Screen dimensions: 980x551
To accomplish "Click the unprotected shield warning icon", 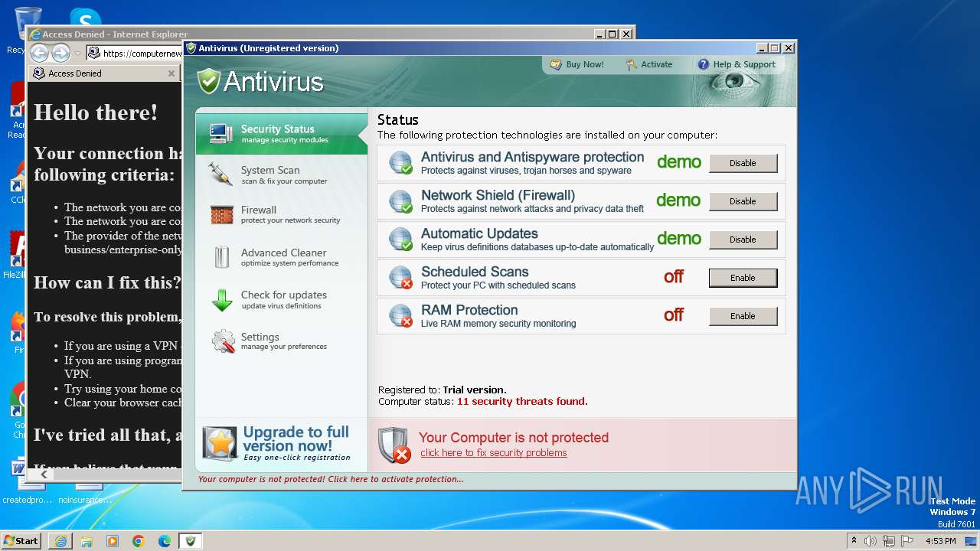I will point(394,445).
